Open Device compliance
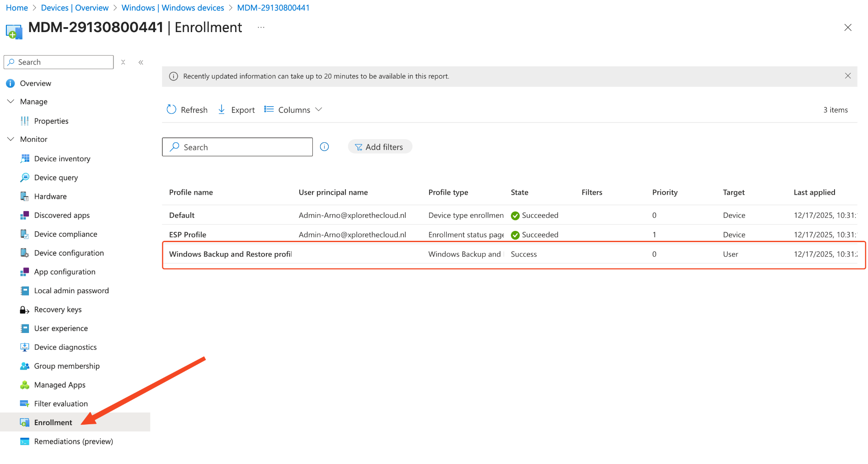 (x=66, y=234)
